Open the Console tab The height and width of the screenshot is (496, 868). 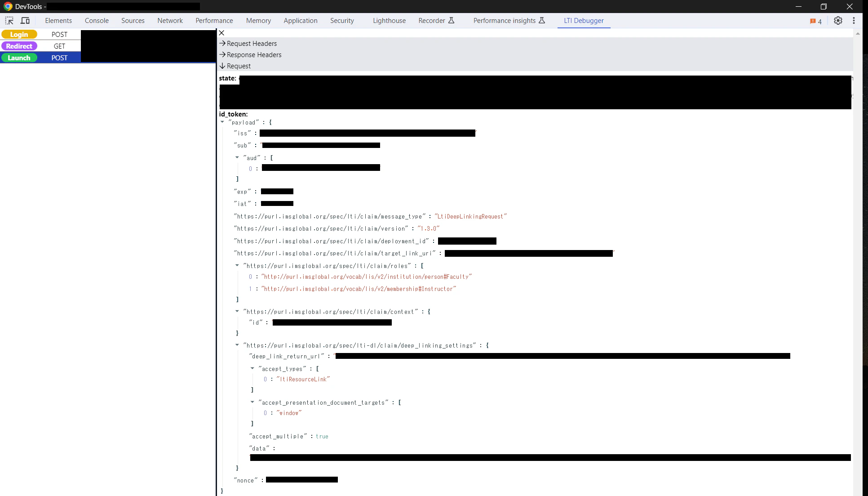[97, 21]
